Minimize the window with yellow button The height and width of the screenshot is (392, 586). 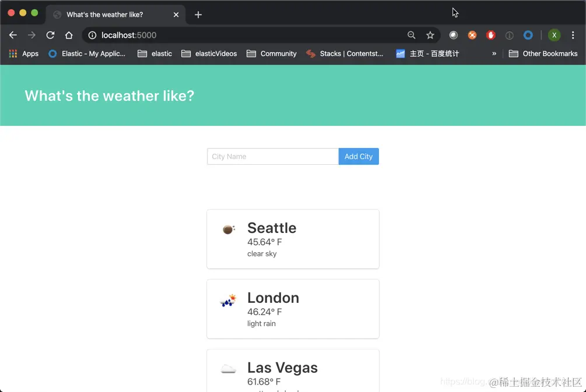click(23, 13)
